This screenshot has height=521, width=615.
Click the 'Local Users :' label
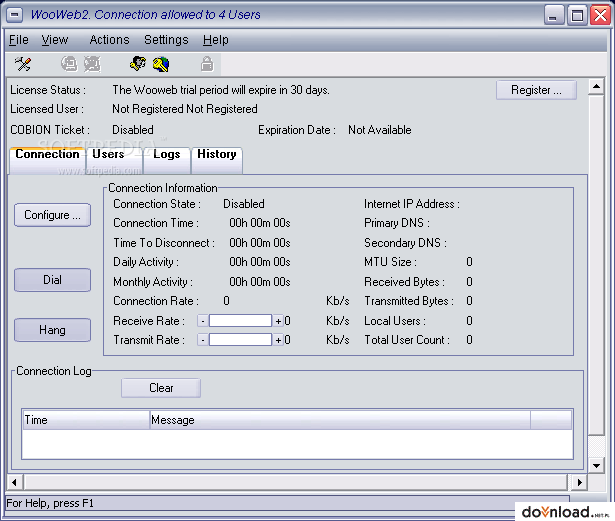395,321
